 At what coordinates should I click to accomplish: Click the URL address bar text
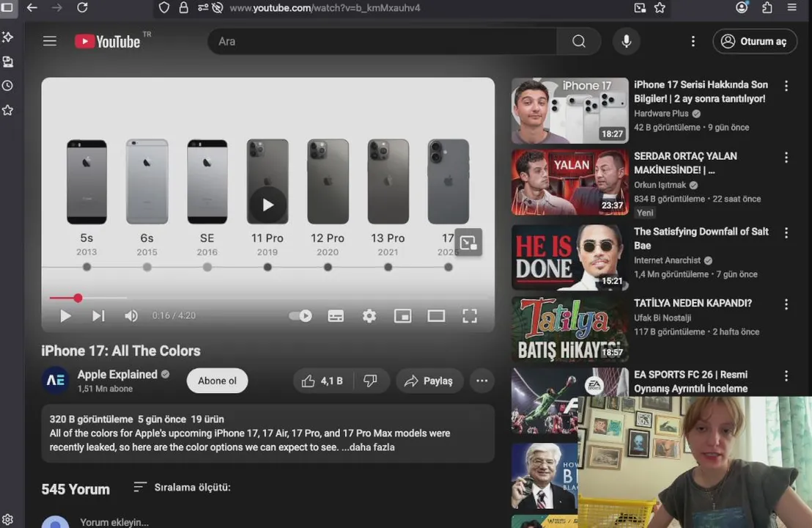tap(325, 8)
